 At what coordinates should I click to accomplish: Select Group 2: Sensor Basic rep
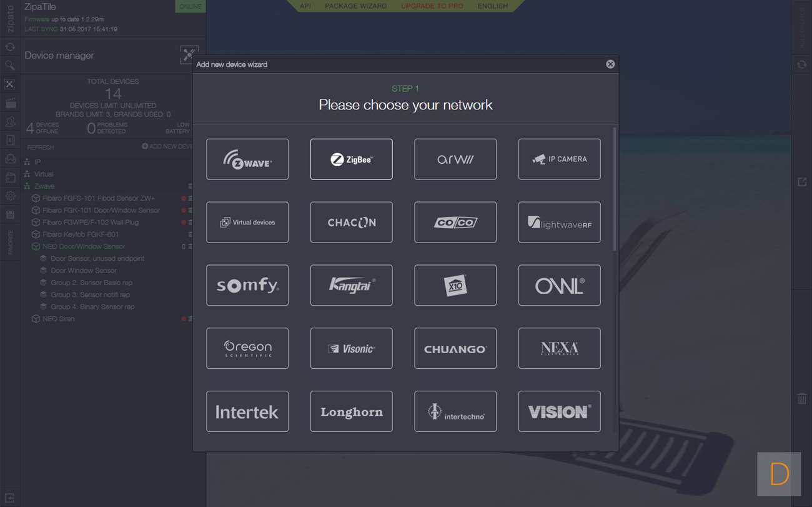point(92,283)
